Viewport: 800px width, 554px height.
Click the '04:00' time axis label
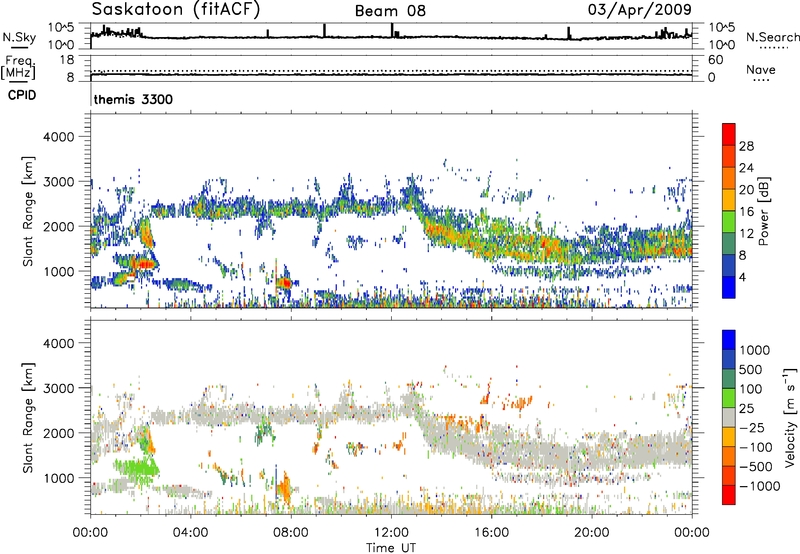click(190, 533)
